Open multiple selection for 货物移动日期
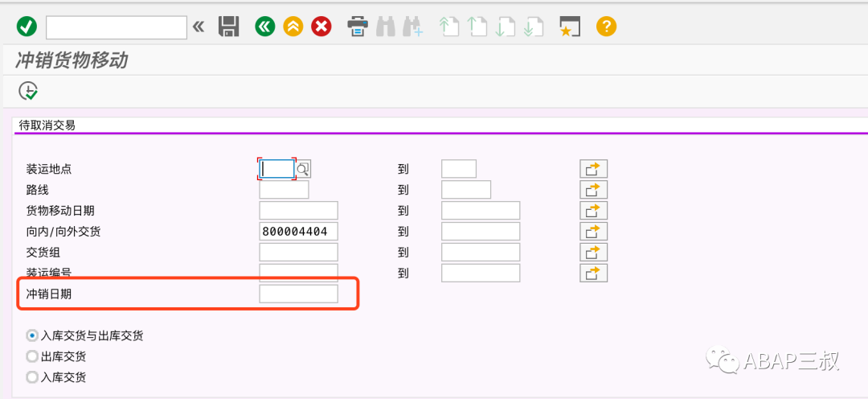The width and height of the screenshot is (868, 399). coord(593,211)
